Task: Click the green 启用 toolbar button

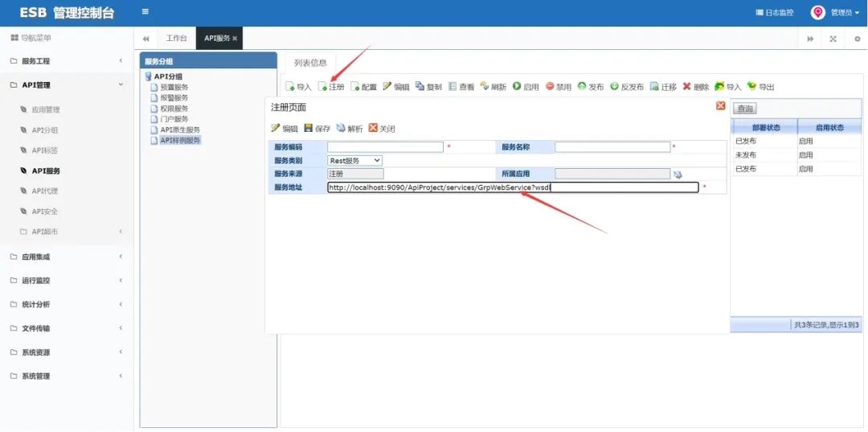Action: coord(526,87)
